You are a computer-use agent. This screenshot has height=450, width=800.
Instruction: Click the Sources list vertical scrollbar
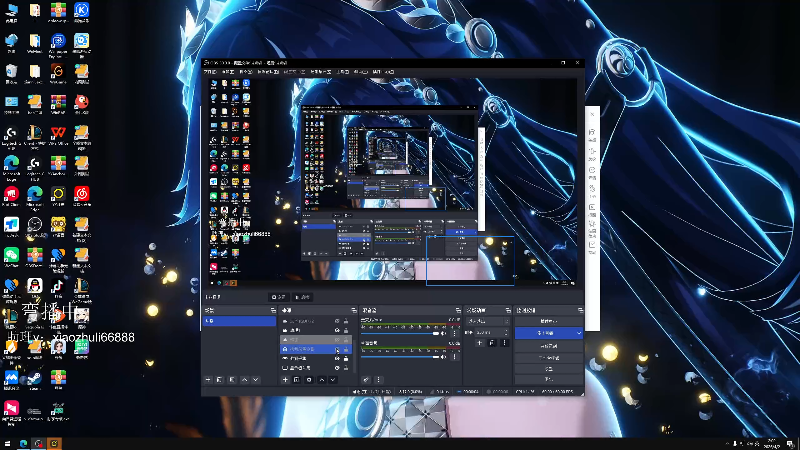click(x=355, y=356)
